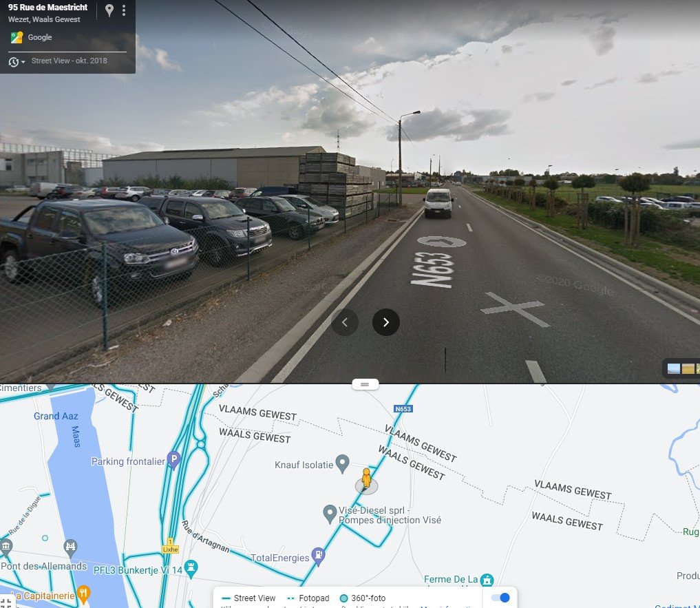Click the 95 Rue de Maestricht address title
This screenshot has width=700, height=608.
[x=47, y=7]
